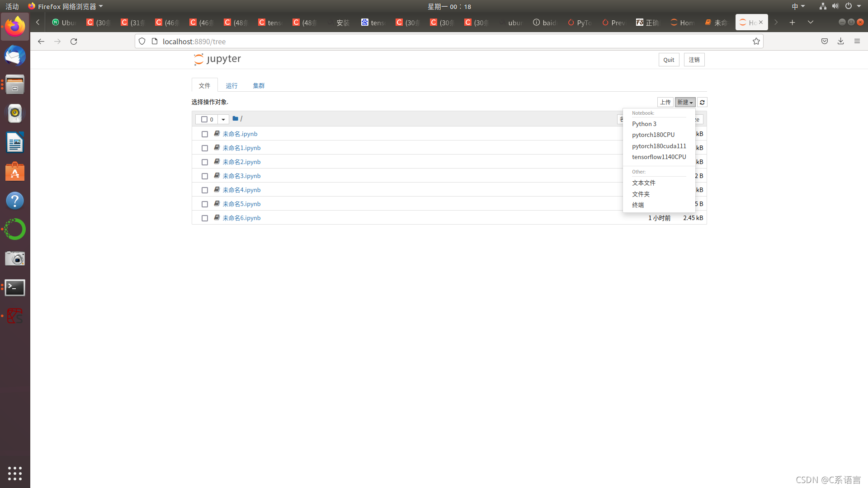Toggle the 新建 dropdown button
The image size is (868, 488).
pos(685,103)
